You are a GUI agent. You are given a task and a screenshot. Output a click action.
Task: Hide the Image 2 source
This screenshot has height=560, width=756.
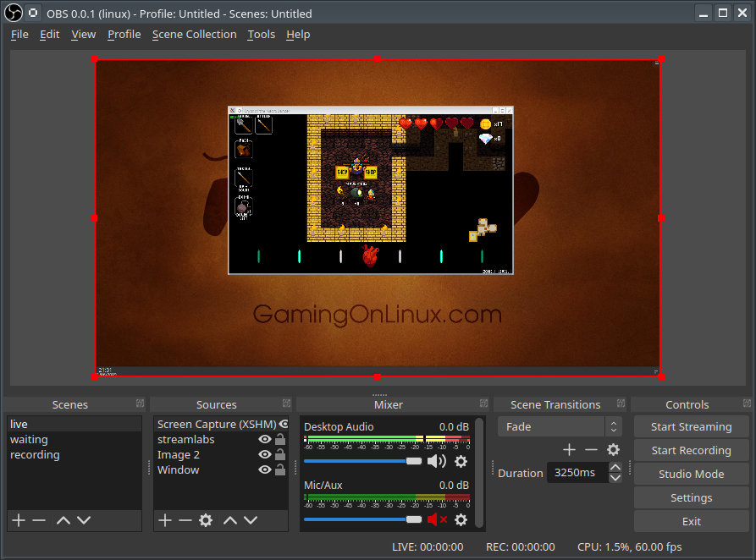(265, 454)
